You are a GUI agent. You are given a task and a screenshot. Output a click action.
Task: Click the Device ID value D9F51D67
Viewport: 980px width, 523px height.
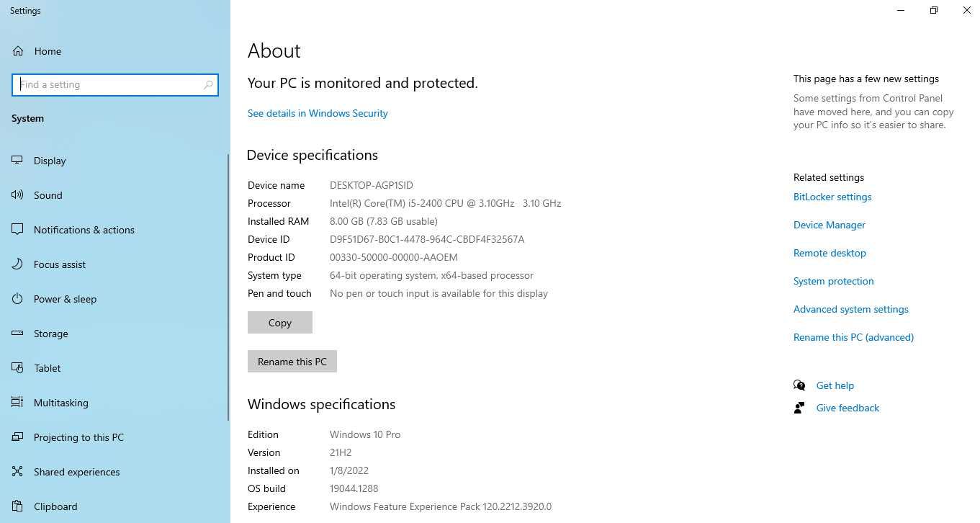(427, 239)
